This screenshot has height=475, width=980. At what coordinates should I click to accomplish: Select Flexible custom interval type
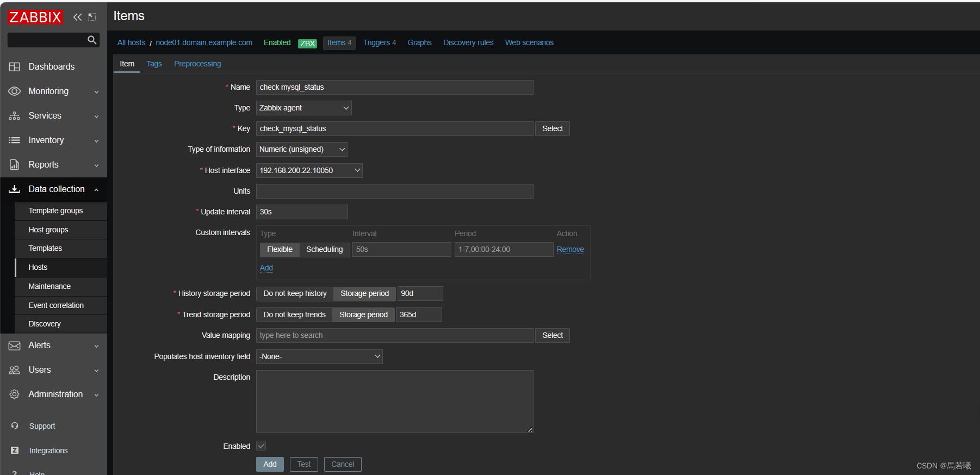280,249
